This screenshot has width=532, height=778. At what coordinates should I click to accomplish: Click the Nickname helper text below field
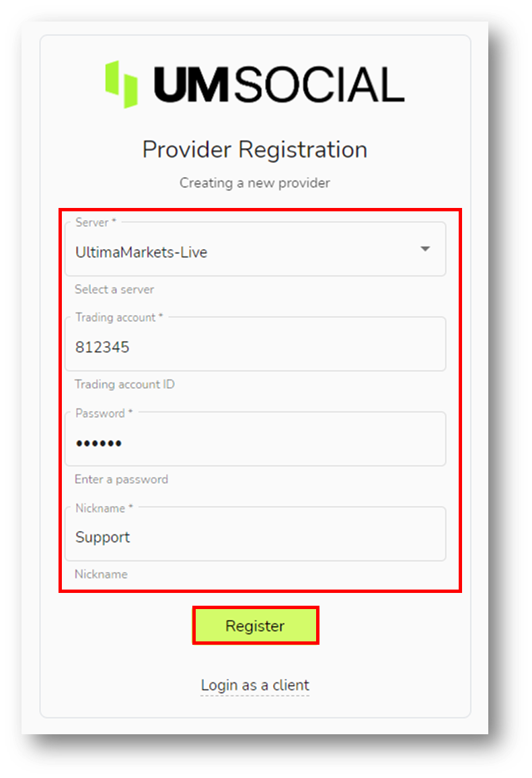click(101, 575)
